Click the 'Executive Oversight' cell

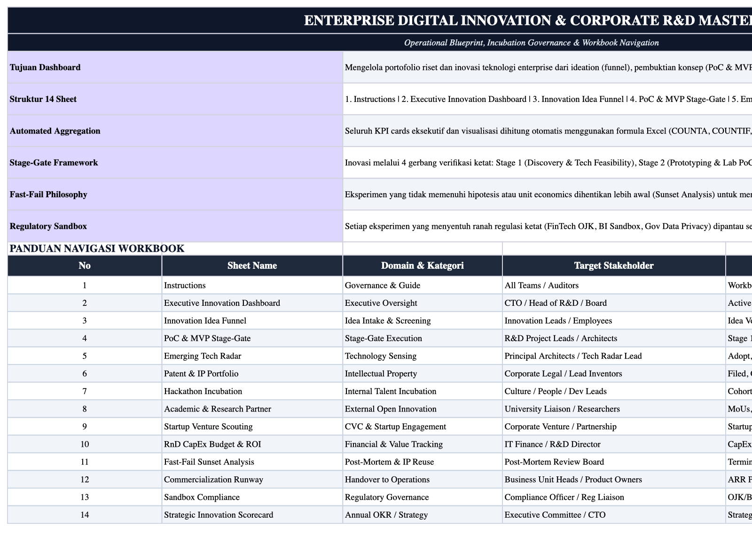click(x=423, y=303)
